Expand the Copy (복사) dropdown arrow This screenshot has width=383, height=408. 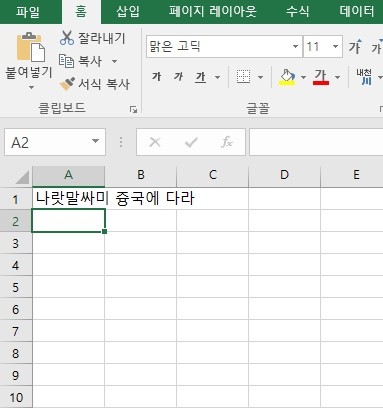(x=114, y=61)
